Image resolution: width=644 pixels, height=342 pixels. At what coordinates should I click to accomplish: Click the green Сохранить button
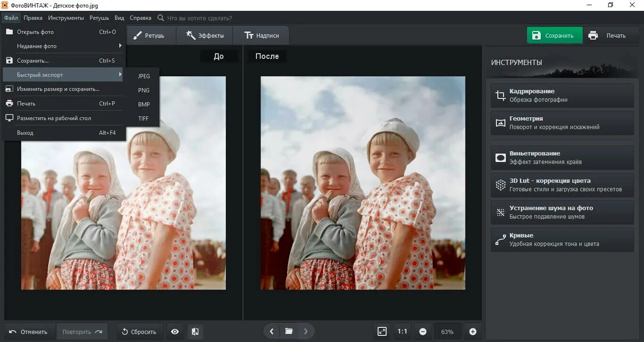click(554, 35)
